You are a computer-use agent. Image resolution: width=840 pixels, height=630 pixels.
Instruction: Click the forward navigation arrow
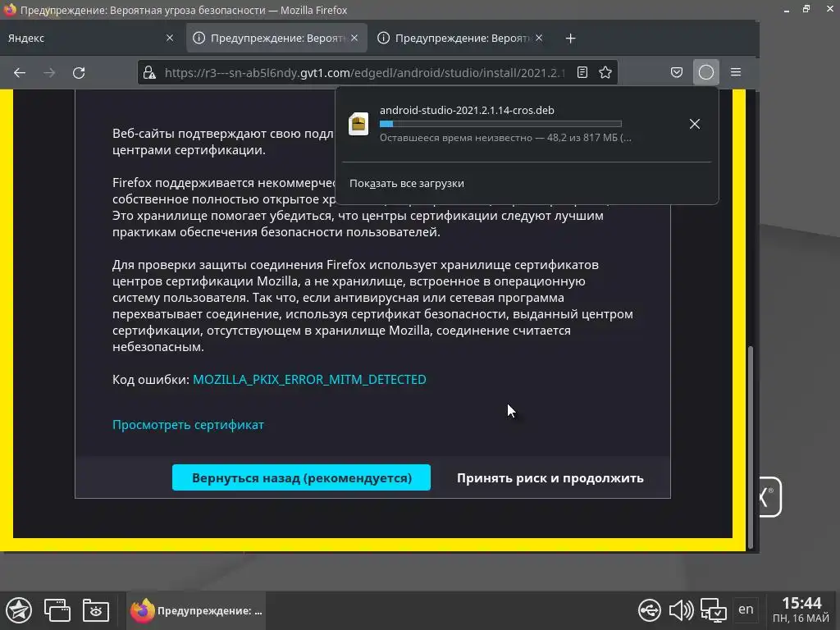[x=49, y=72]
